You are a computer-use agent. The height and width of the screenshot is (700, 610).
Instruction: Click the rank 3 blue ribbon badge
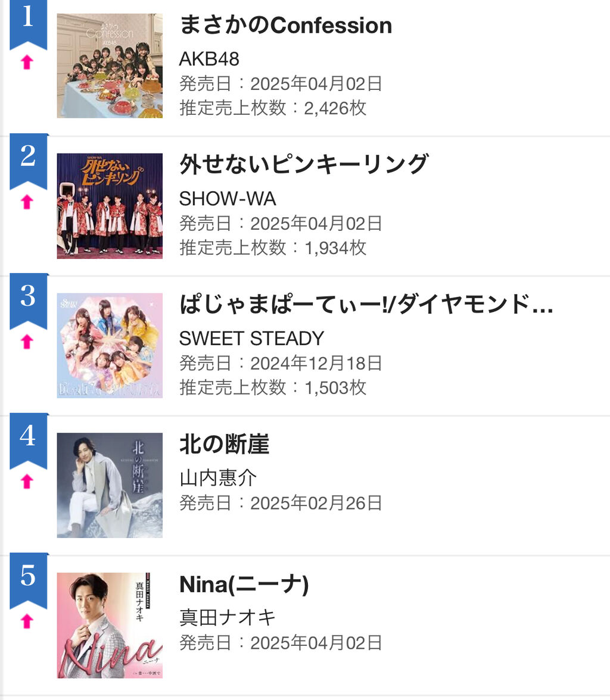click(x=29, y=301)
